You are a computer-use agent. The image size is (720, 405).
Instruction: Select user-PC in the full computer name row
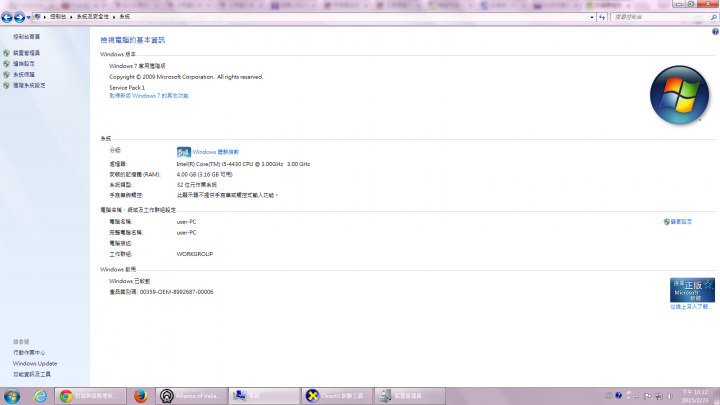[186, 233]
